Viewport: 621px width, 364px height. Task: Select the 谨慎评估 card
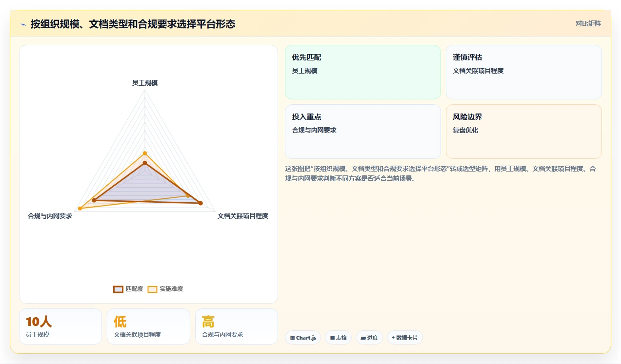tap(523, 72)
